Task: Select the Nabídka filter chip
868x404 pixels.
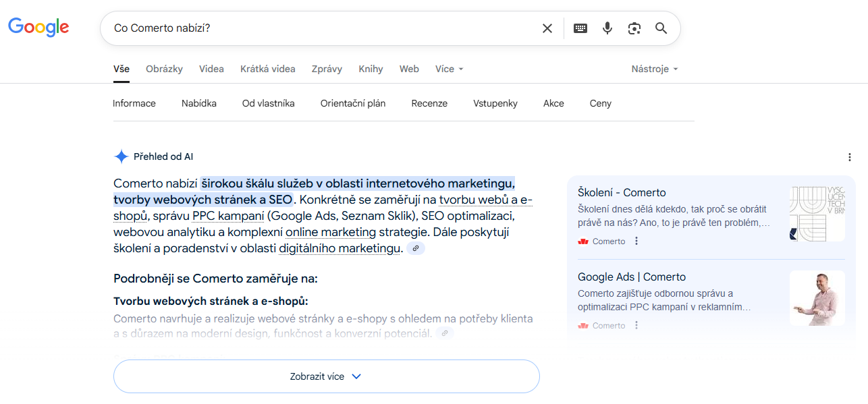Action: click(x=199, y=103)
